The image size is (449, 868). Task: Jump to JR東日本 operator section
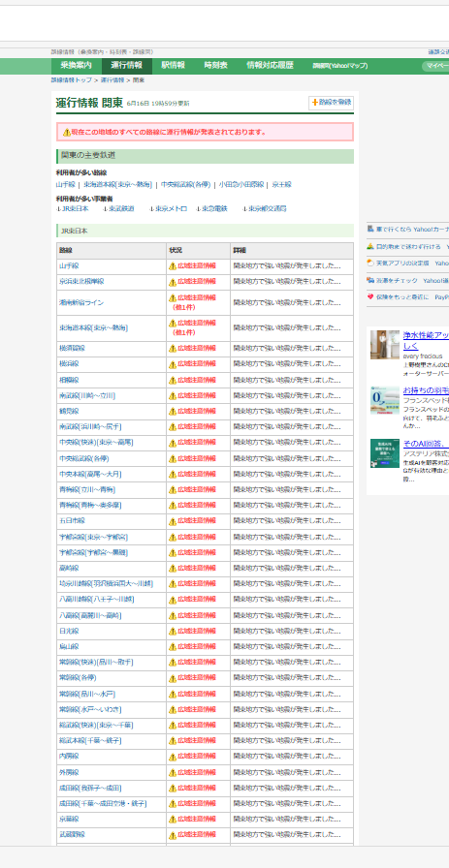[x=75, y=208]
